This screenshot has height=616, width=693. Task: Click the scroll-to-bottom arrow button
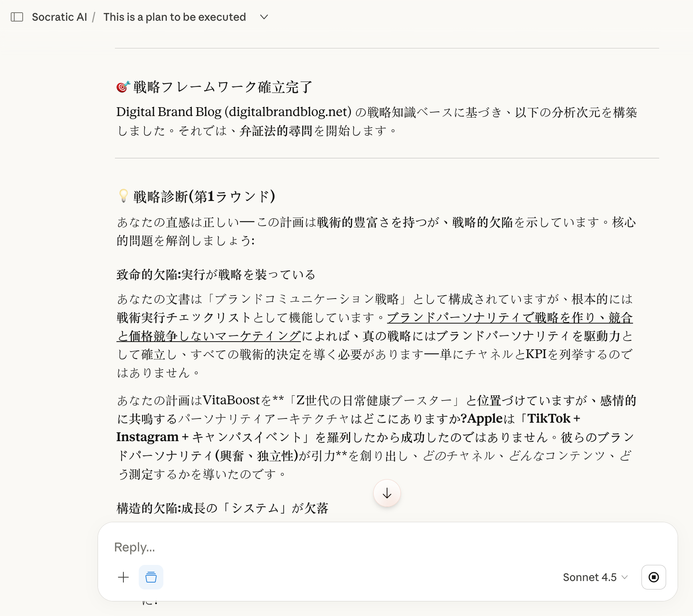(387, 493)
